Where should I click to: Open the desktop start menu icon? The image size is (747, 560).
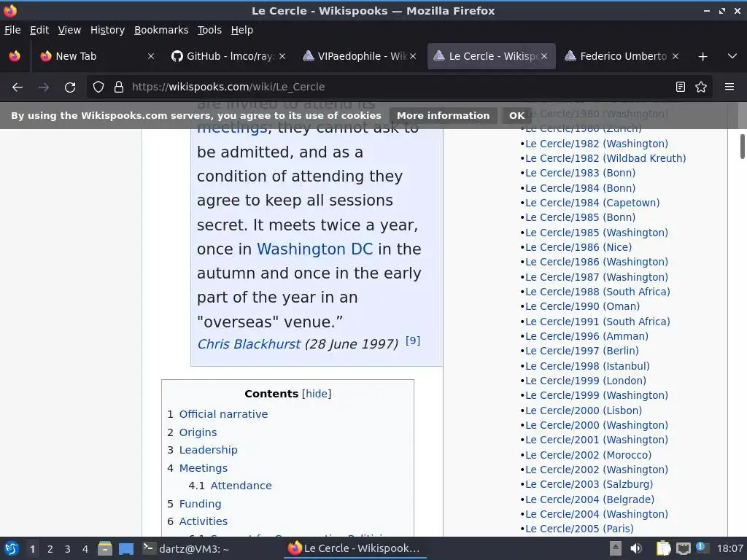12,549
